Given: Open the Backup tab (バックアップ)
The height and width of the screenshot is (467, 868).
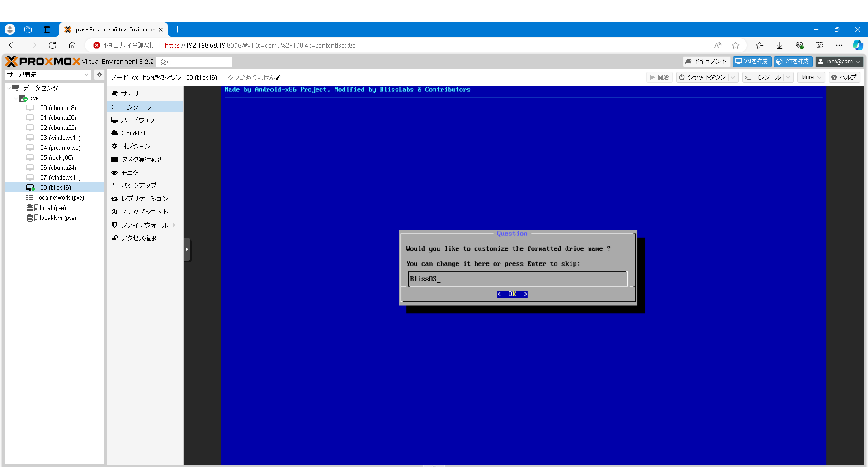Looking at the screenshot, I should (x=145, y=186).
